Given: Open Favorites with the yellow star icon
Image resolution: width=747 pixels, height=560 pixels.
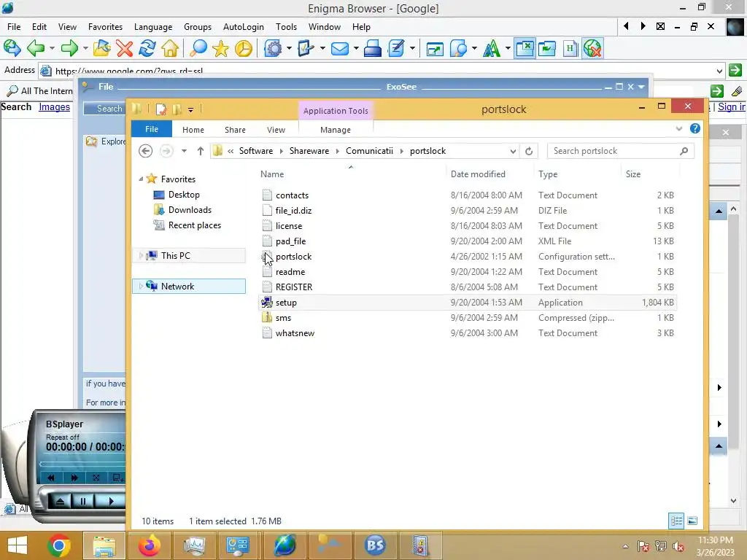Looking at the screenshot, I should [x=220, y=48].
